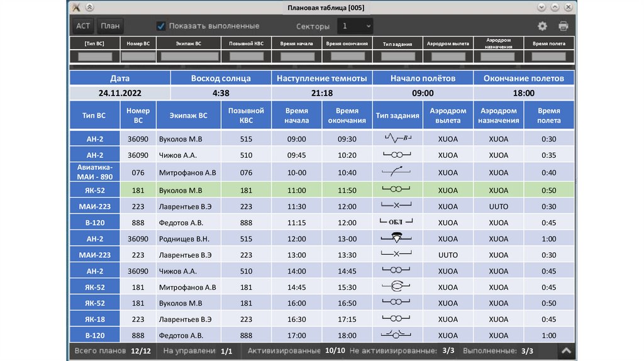
Task: Click the task type icon in the first АН-2 row
Action: coord(397,138)
